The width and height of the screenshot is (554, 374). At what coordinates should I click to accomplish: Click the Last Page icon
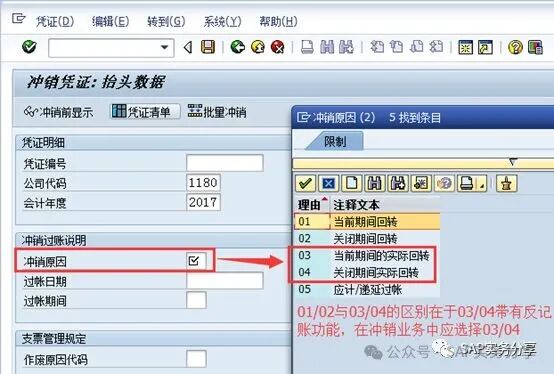point(437,47)
